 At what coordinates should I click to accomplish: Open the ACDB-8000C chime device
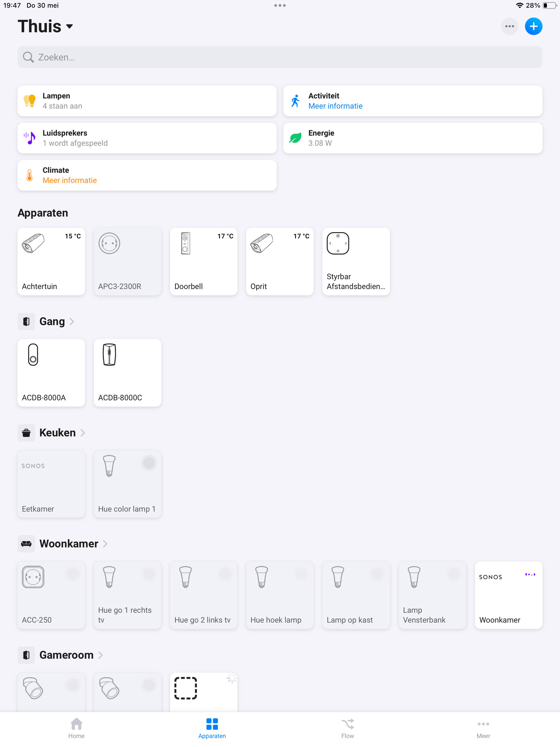127,372
